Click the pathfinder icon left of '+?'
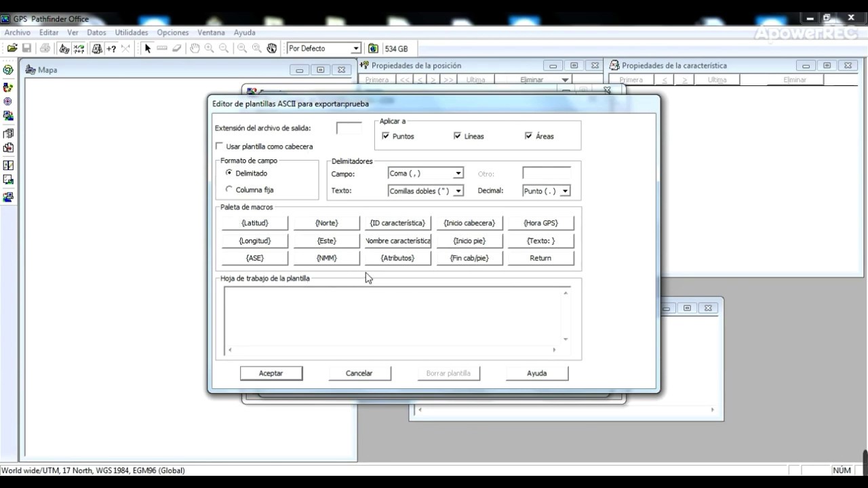This screenshot has height=488, width=868. [x=97, y=48]
